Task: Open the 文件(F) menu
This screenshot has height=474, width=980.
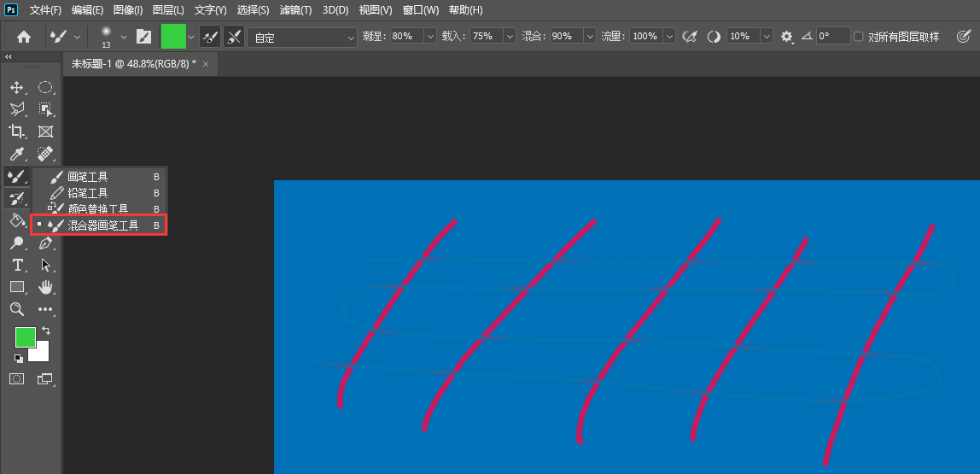Action: pos(45,10)
